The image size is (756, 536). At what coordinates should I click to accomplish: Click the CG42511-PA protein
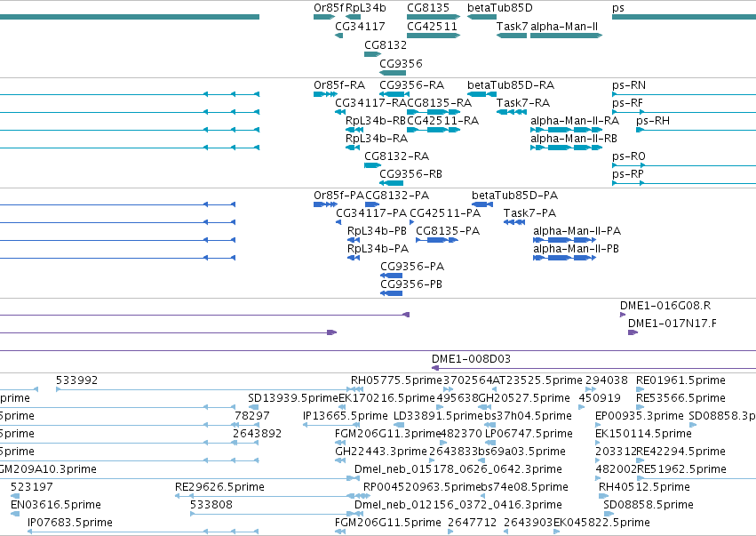(x=411, y=222)
